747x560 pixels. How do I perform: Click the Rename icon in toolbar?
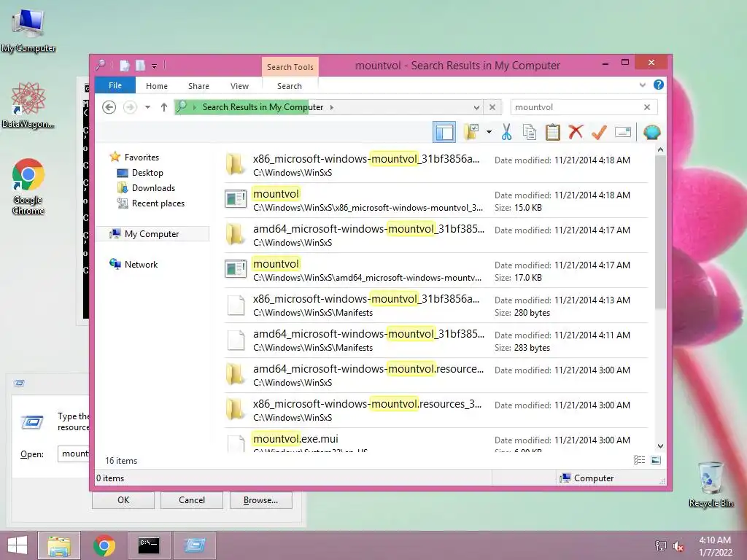(x=623, y=132)
